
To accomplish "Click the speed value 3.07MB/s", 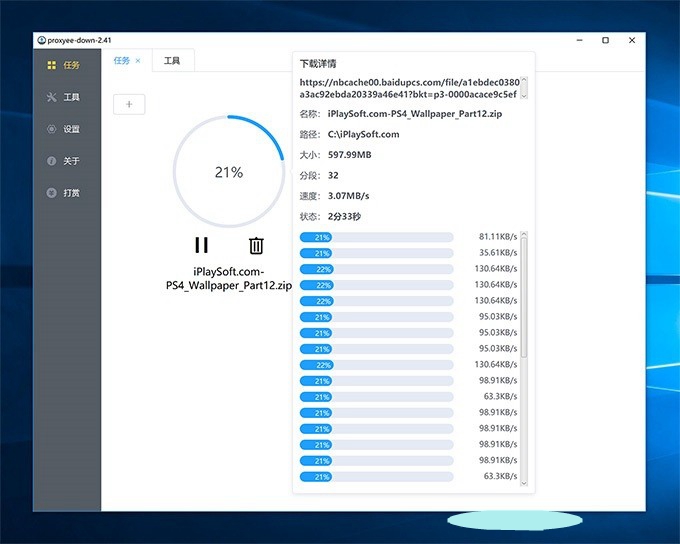I will [348, 196].
